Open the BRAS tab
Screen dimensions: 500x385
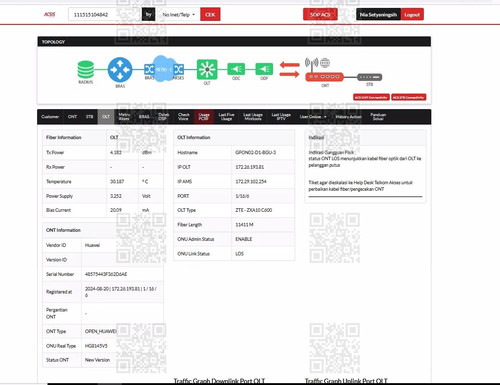click(144, 117)
